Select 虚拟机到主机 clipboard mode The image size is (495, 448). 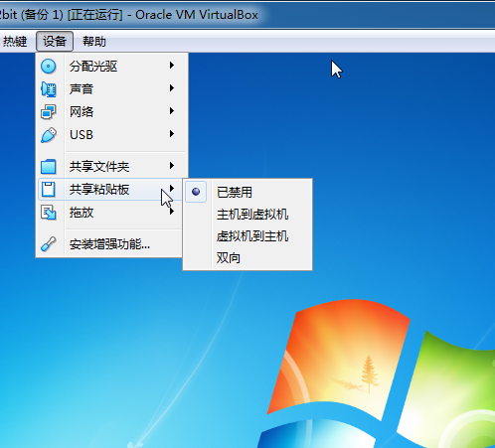tap(247, 236)
